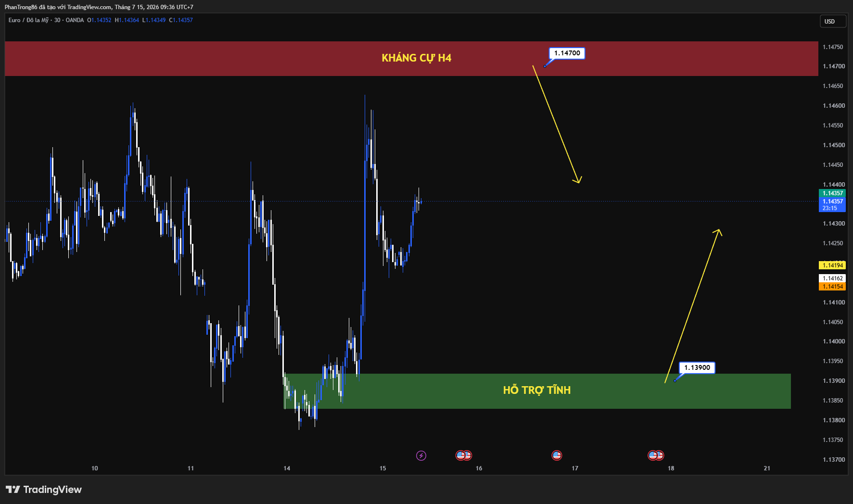Click the white 1.14162 price axis label
Screen dimensions: 853x504
point(832,278)
